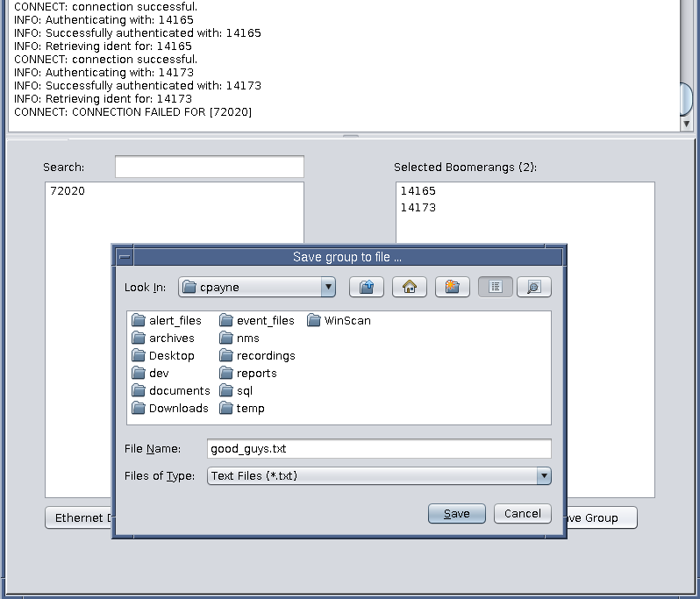Switch to Details view
Screen dimensions: 700x599
(x=534, y=287)
